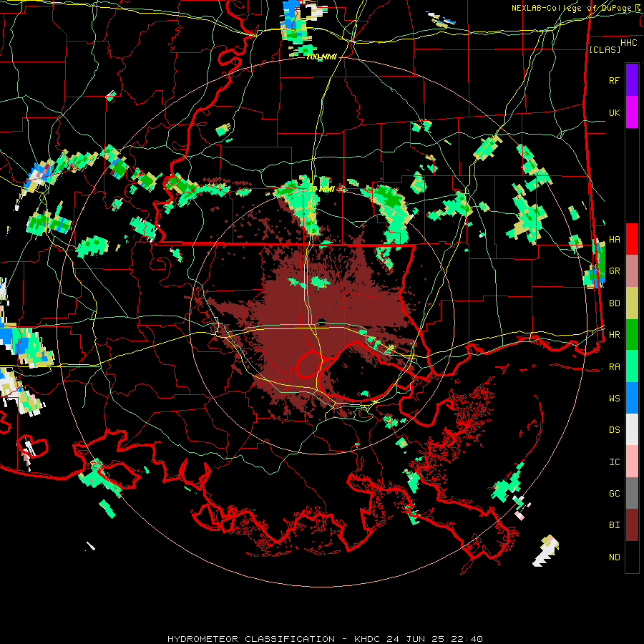Click the IC legend label

(614, 462)
